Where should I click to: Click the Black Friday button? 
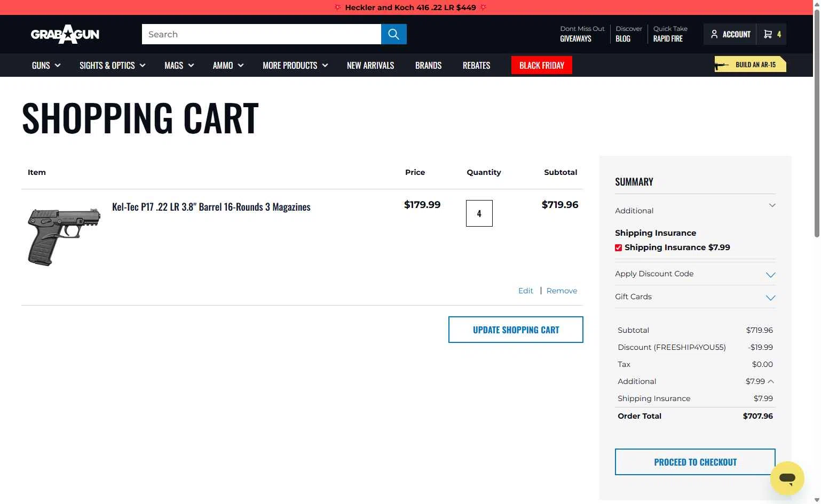542,65
